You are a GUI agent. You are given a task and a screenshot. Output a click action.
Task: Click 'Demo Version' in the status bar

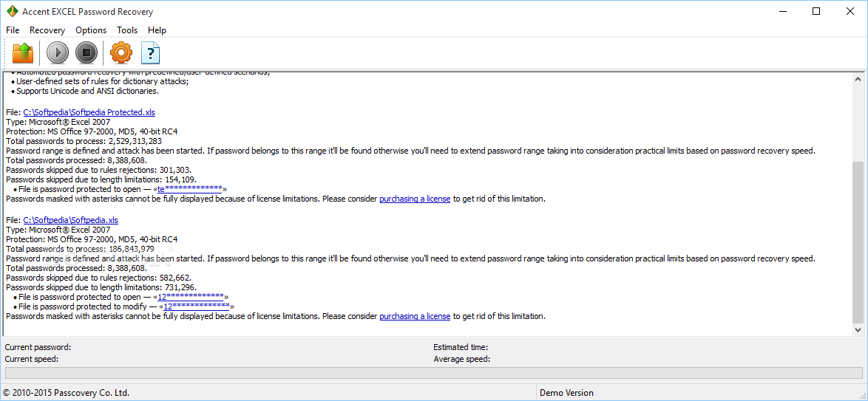(x=566, y=393)
